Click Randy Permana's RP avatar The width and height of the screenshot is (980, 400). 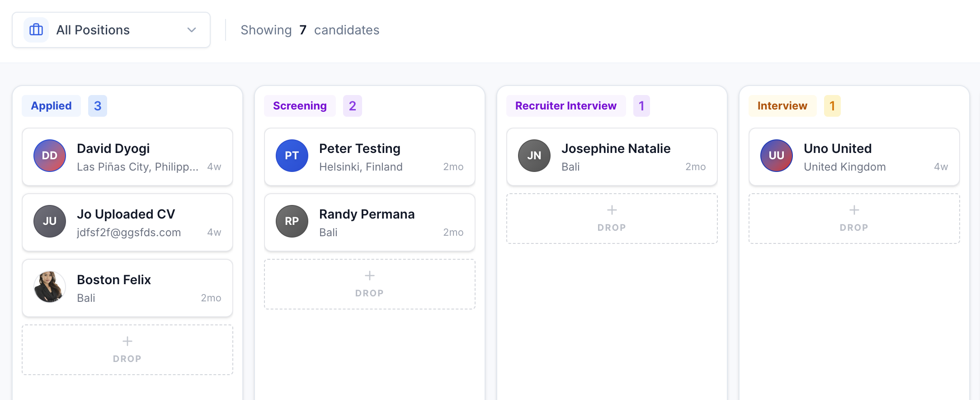point(292,221)
